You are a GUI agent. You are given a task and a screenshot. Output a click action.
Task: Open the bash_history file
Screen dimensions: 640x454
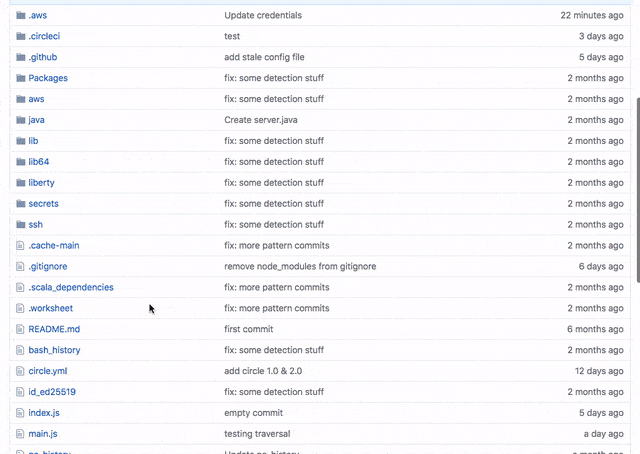[x=54, y=350]
